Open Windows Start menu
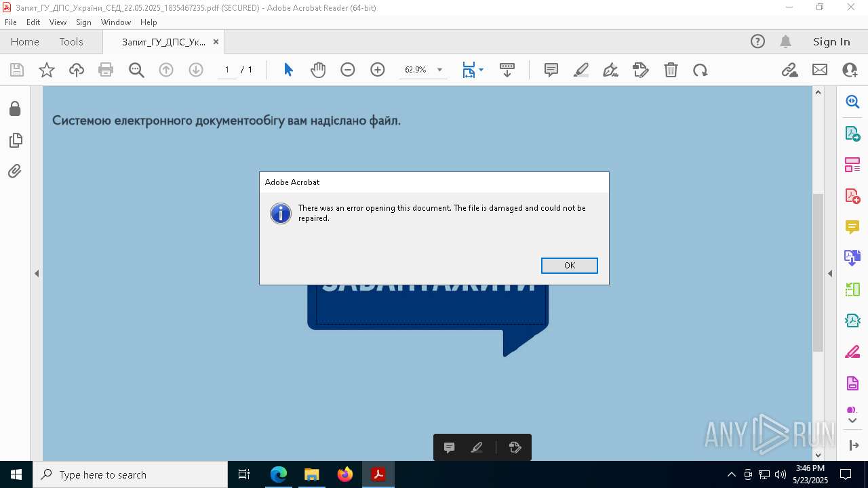The width and height of the screenshot is (868, 488). point(16,474)
